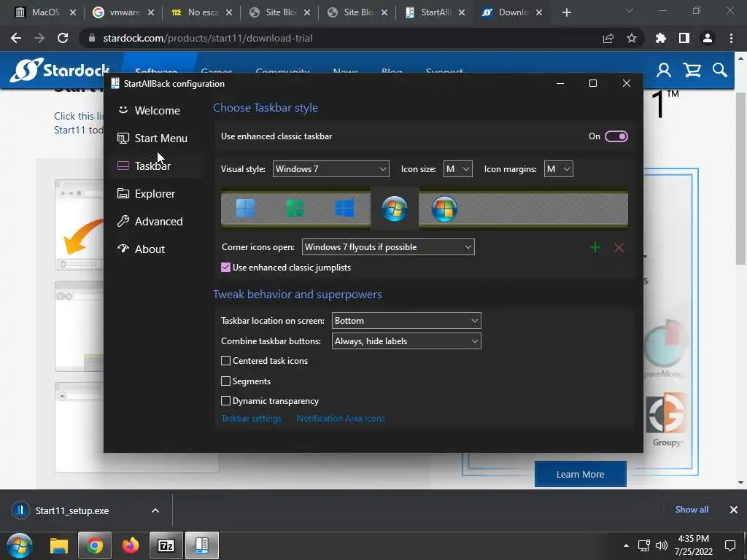
Task: Choose the green clover start orb
Action: (x=295, y=209)
